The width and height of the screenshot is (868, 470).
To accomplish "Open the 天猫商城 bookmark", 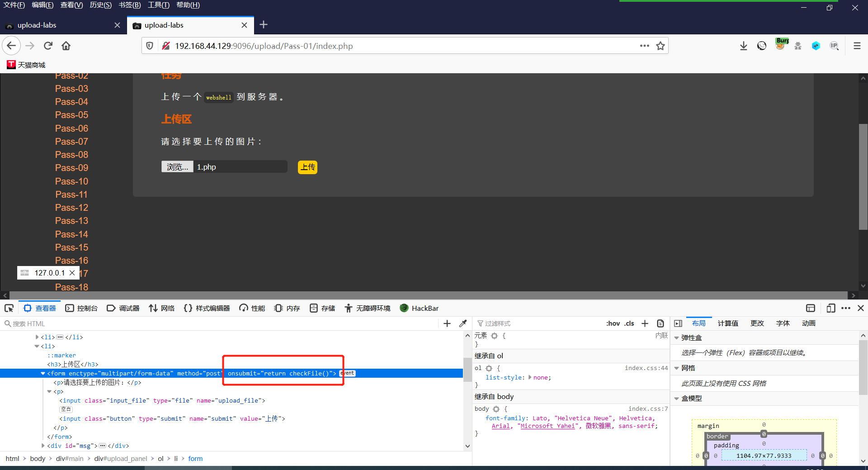I will tap(26, 65).
